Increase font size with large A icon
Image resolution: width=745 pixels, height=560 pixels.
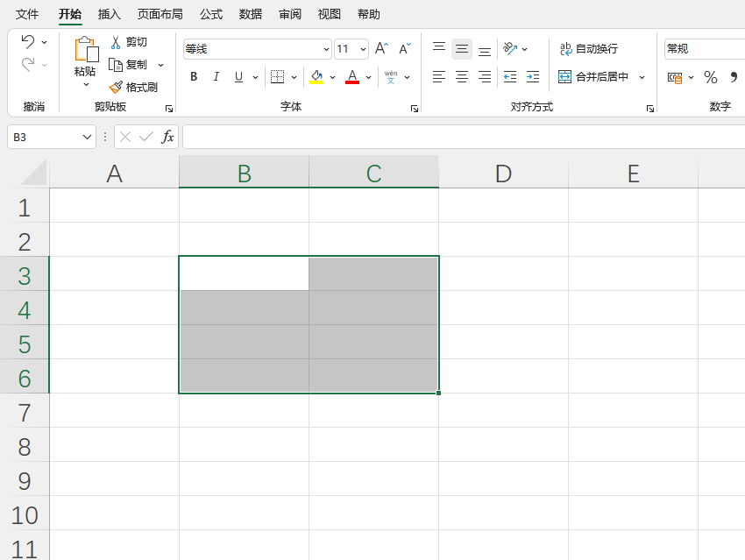pyautogui.click(x=381, y=48)
